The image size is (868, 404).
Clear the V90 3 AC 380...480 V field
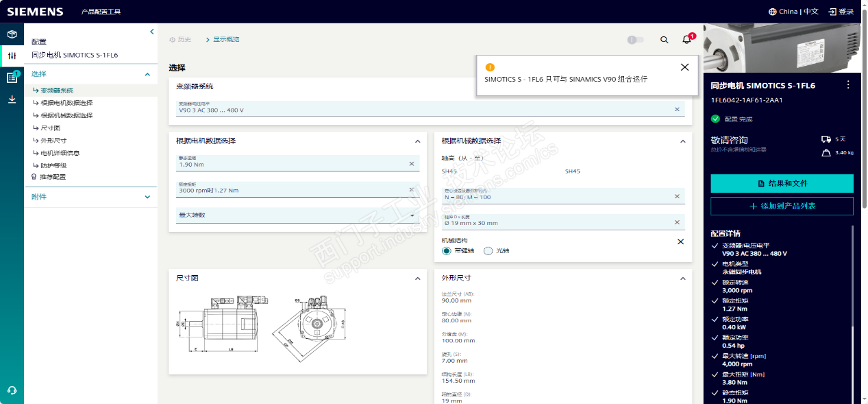(x=677, y=109)
